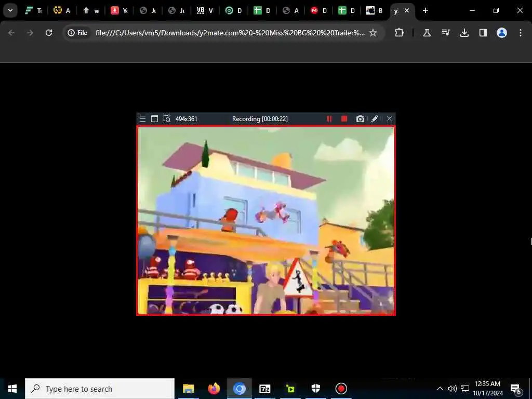Switch to the first tab labeled T
532x399 pixels.
34,10
